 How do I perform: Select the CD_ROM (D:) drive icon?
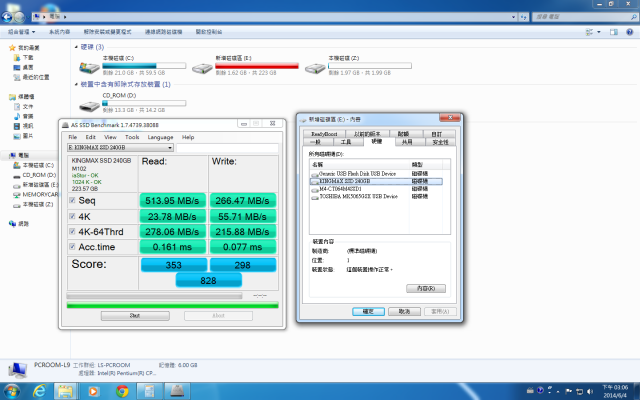[89, 106]
